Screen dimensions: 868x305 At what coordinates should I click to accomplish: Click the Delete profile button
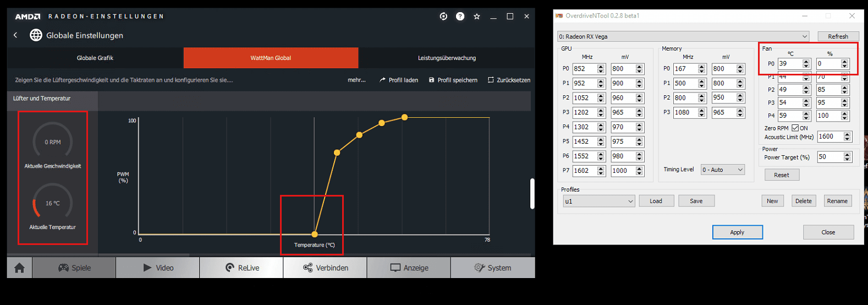[804, 201]
